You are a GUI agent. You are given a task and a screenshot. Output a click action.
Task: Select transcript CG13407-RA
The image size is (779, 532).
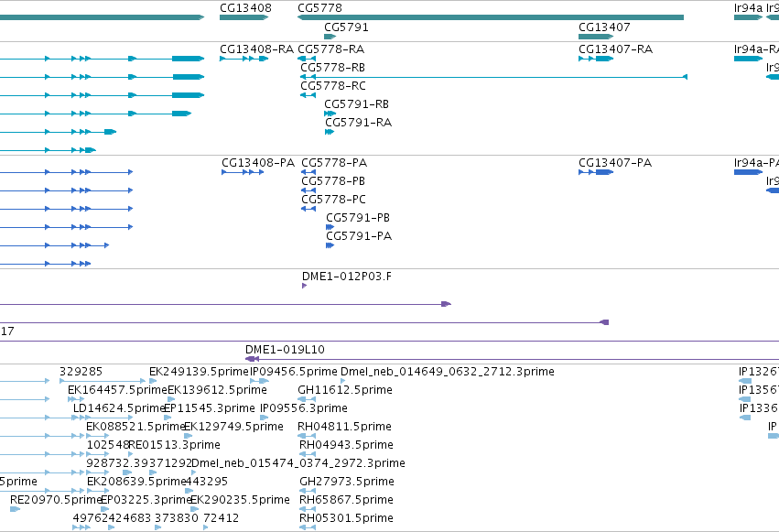(x=615, y=49)
